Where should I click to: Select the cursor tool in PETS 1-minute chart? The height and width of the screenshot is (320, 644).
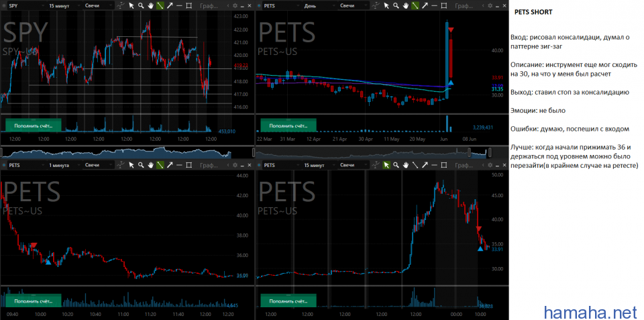[x=131, y=165]
